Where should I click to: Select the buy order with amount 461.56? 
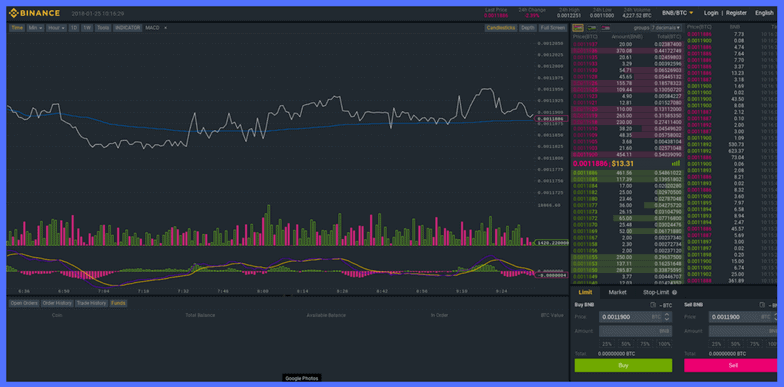pyautogui.click(x=628, y=173)
